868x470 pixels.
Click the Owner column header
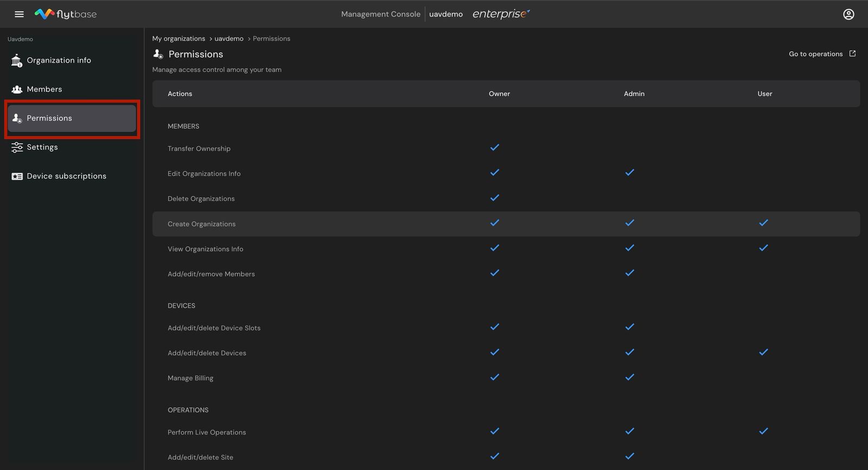[499, 94]
